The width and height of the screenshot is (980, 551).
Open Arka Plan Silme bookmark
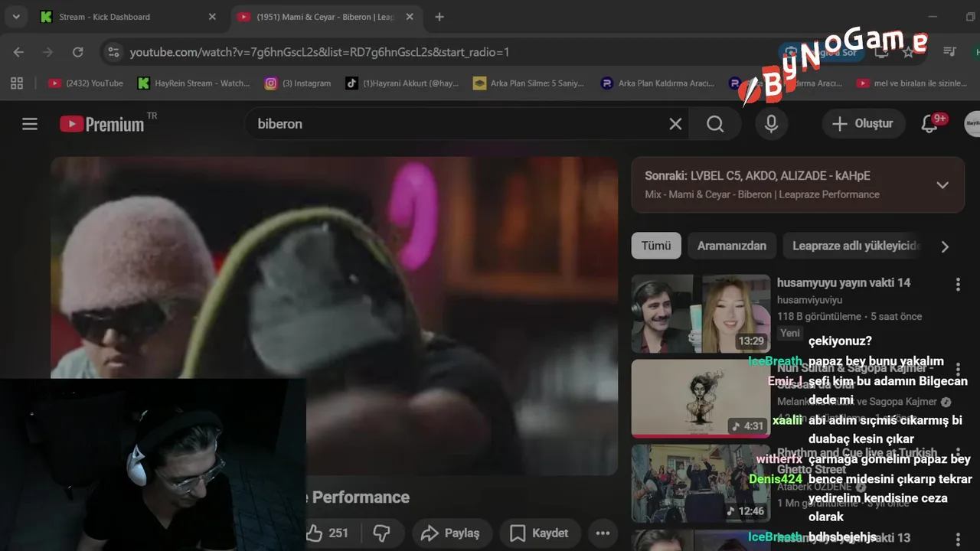(528, 83)
